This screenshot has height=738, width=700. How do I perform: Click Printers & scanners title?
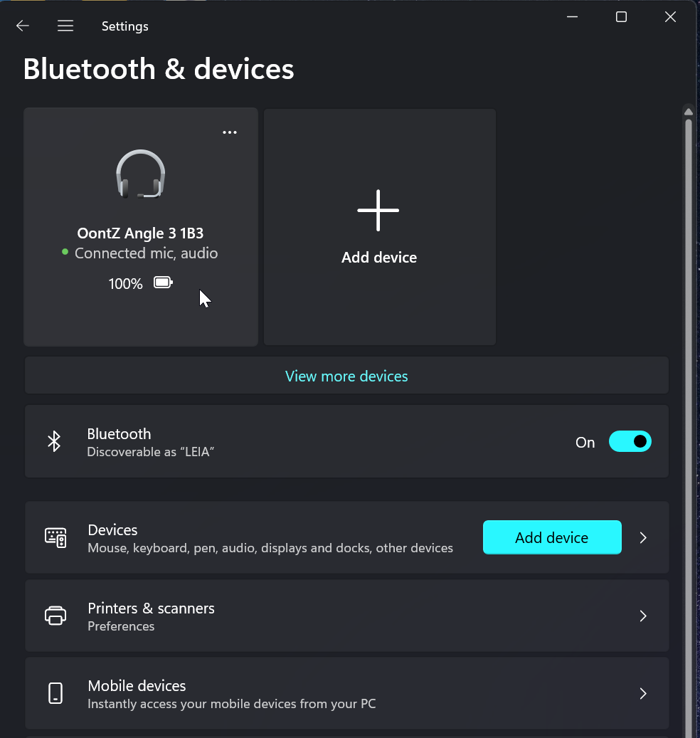click(151, 608)
